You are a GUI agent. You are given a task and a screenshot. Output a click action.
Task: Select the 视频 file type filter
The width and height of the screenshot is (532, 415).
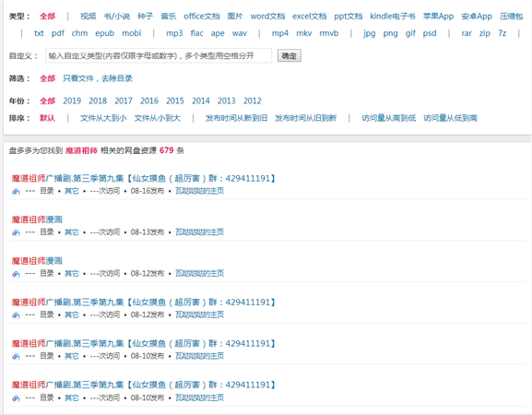pos(89,17)
